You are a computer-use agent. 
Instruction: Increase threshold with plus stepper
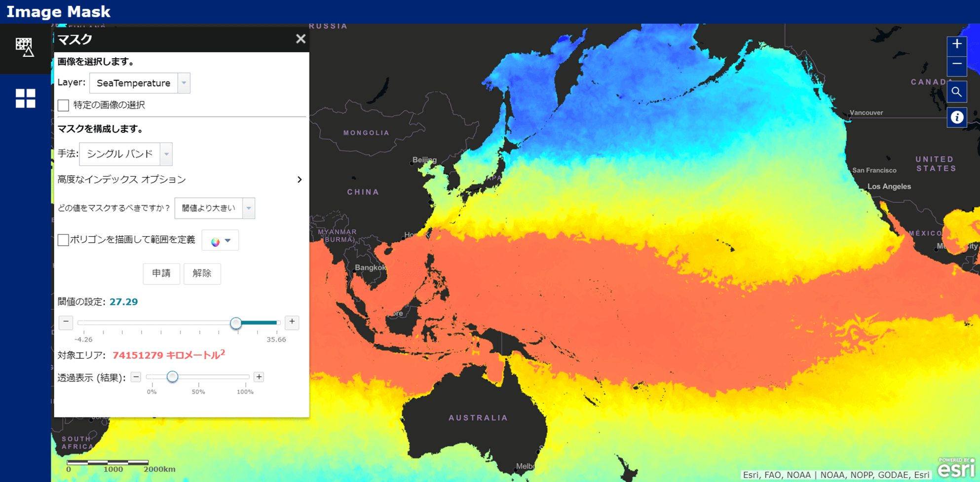pyautogui.click(x=292, y=322)
